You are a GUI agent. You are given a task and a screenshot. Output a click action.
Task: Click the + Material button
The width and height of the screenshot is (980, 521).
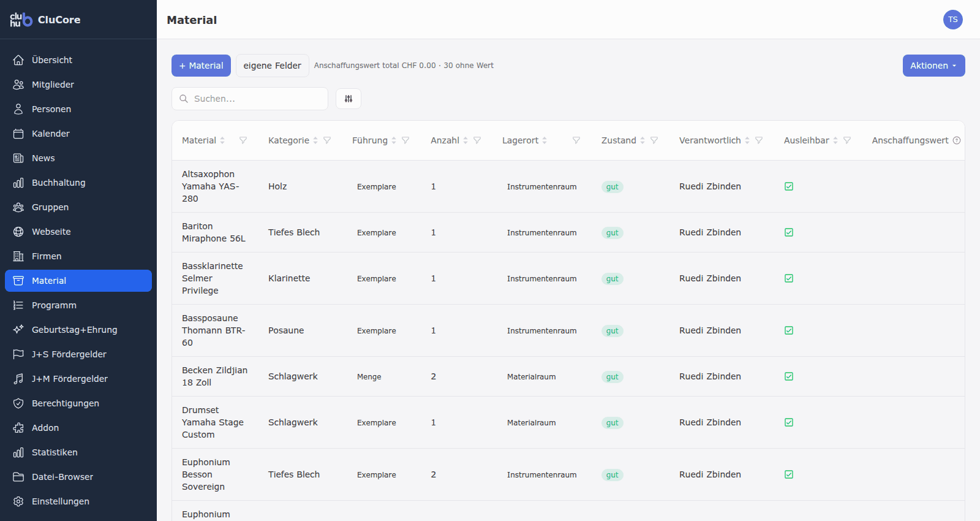[201, 66]
